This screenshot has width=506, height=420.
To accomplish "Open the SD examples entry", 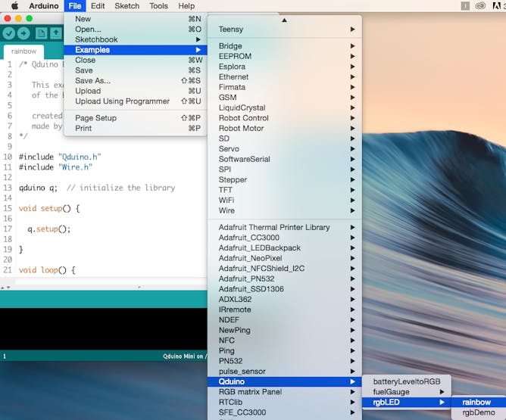I will click(x=285, y=138).
